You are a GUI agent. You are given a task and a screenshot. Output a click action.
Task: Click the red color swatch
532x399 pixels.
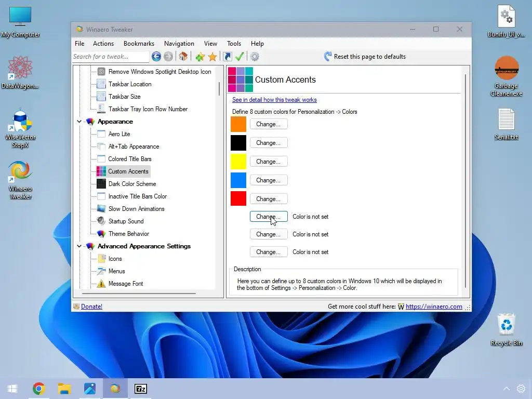238,198
